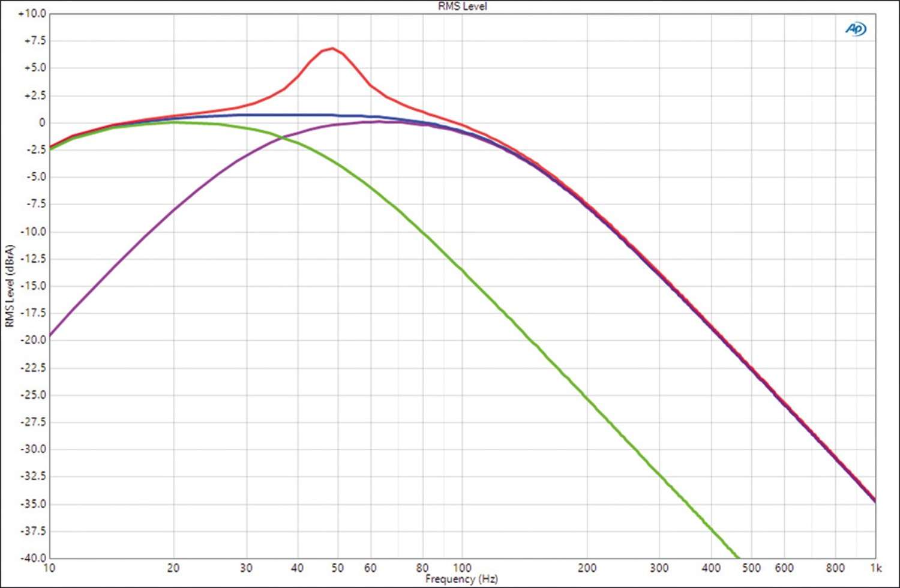Image resolution: width=900 pixels, height=588 pixels.
Task: Click the 600 Hz x-axis label
Action: [784, 568]
